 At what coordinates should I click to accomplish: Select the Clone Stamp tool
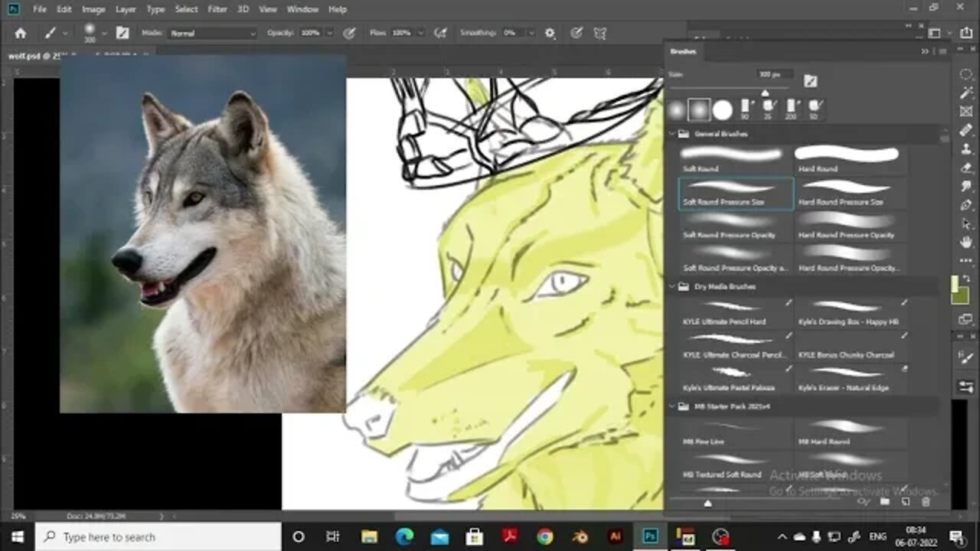coord(965,149)
